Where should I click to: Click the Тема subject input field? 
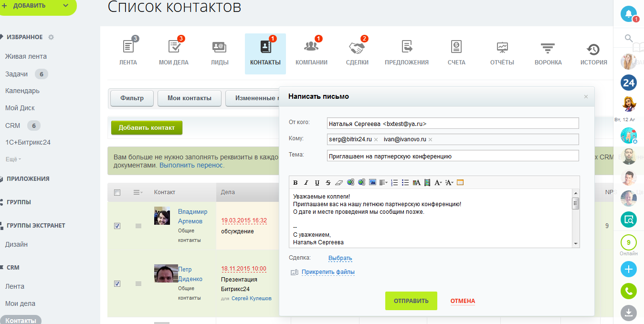coord(453,156)
